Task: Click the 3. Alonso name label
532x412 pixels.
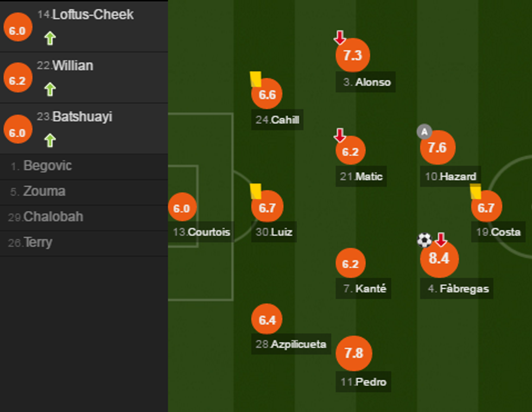Action: click(x=365, y=83)
